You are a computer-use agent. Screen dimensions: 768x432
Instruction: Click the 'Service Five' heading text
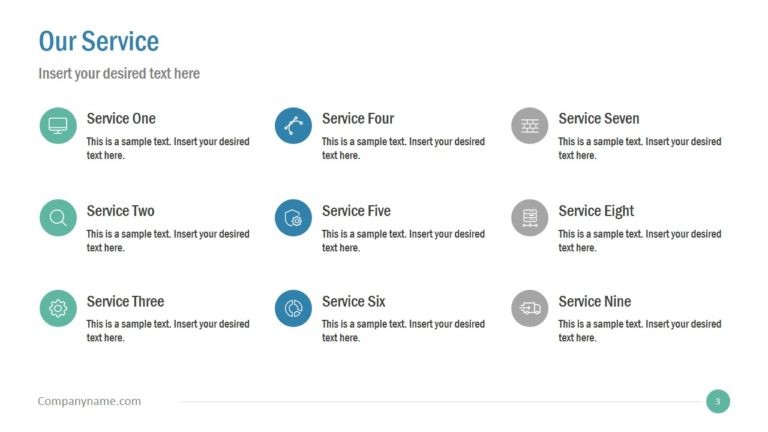click(356, 211)
